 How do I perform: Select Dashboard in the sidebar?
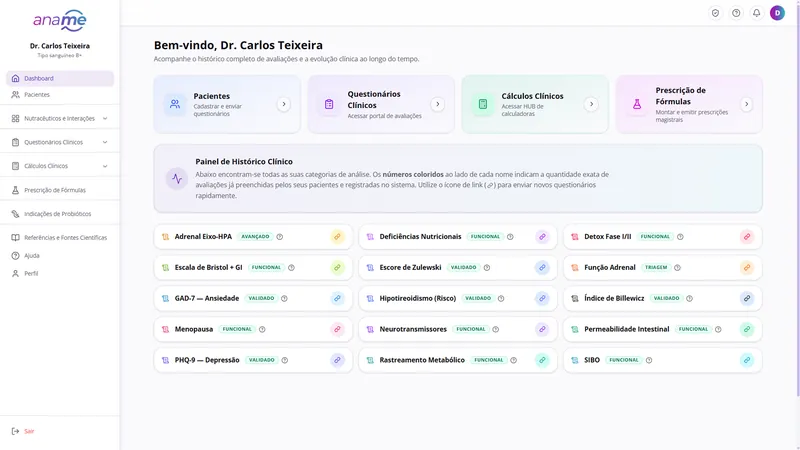pos(60,79)
